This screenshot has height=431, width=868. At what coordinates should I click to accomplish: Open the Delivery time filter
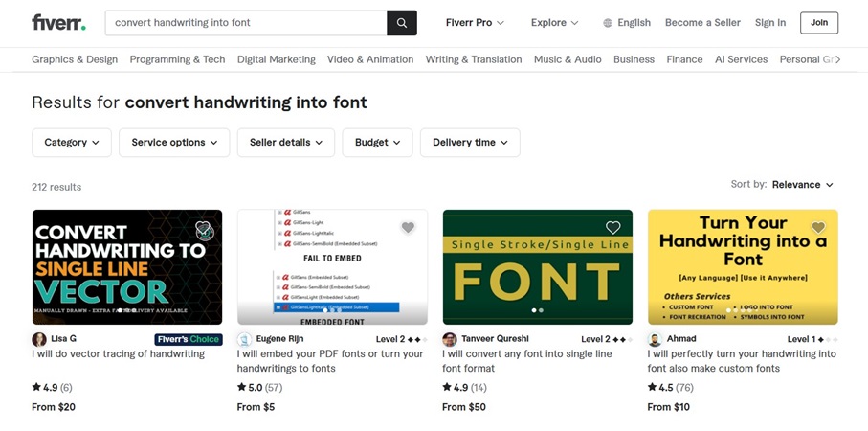click(469, 143)
